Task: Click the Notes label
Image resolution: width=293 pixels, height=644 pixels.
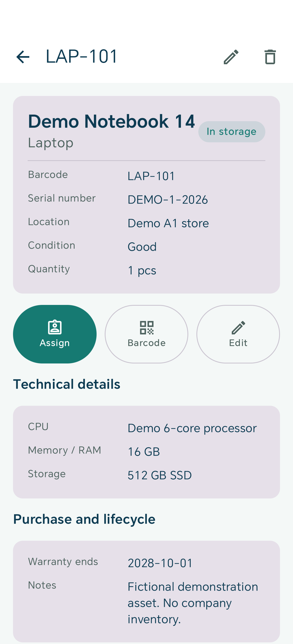Action: coord(42,585)
